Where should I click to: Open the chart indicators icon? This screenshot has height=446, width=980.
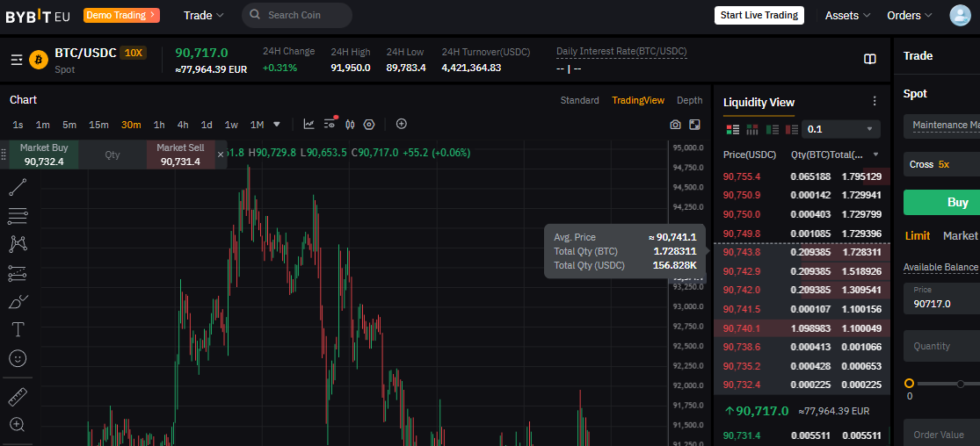click(x=309, y=125)
